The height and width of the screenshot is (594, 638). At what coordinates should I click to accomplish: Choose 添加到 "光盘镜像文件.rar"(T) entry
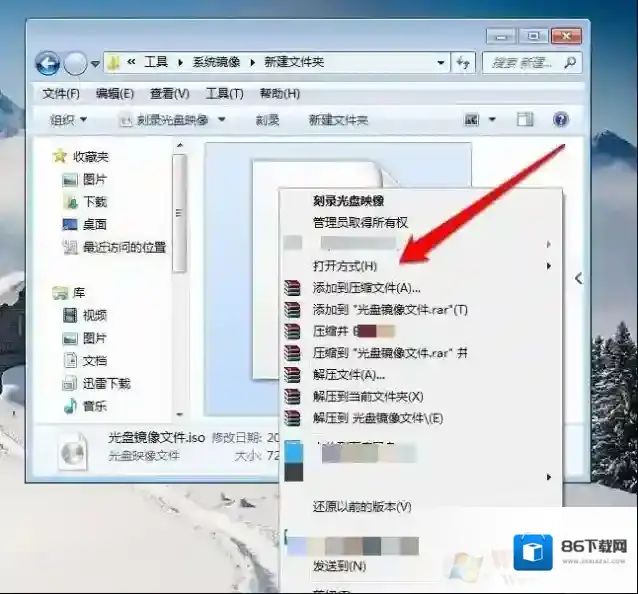pyautogui.click(x=390, y=310)
